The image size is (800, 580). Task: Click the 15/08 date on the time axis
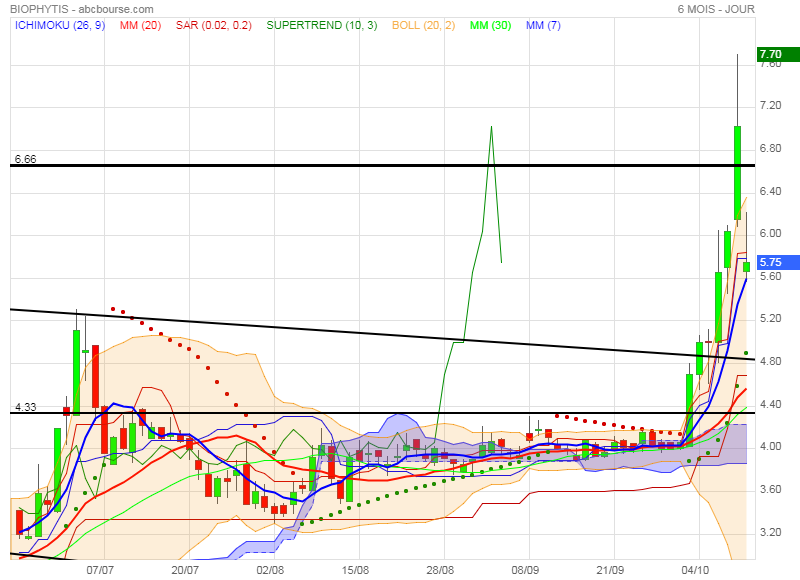355,570
